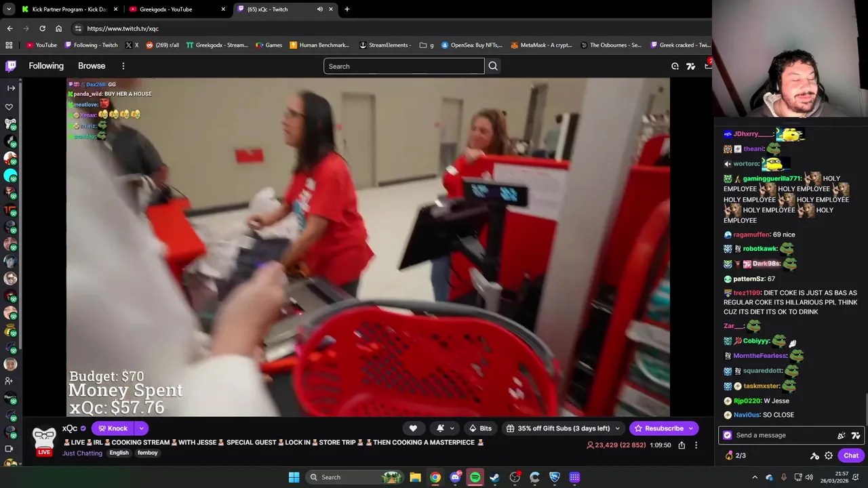Open stream options three-dot menu

[696, 445]
